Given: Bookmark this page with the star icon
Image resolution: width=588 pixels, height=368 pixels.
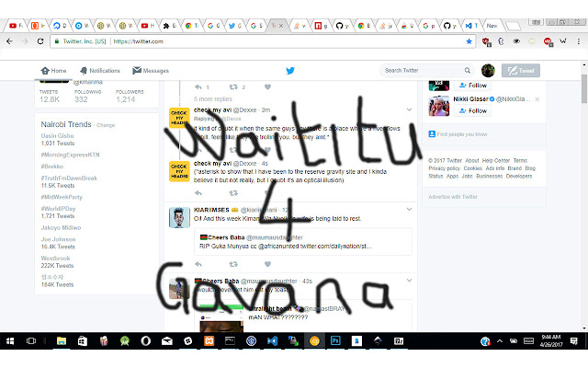Looking at the screenshot, I should [x=469, y=41].
